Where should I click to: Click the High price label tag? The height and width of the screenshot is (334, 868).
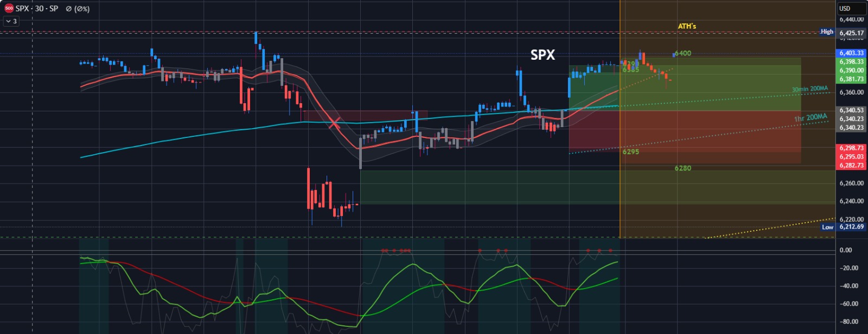[x=827, y=32]
